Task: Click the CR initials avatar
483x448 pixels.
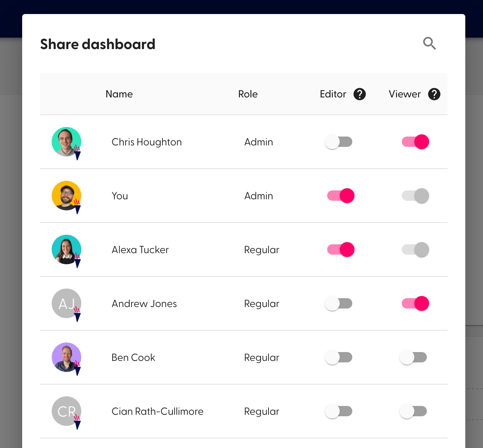Action: pyautogui.click(x=66, y=411)
